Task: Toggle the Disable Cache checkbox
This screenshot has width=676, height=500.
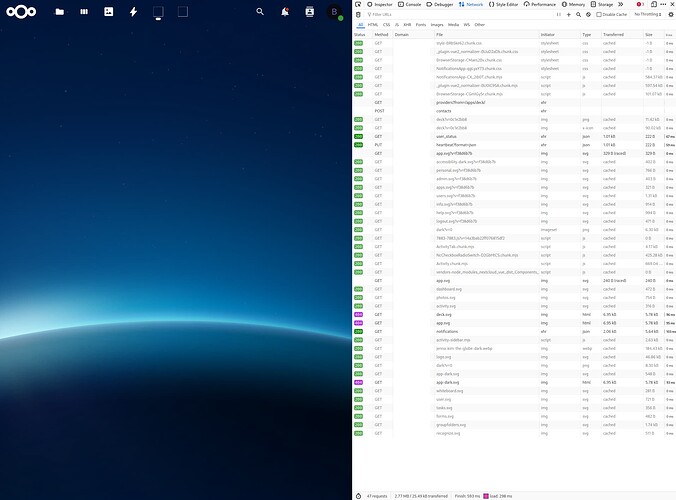Action: 598,15
